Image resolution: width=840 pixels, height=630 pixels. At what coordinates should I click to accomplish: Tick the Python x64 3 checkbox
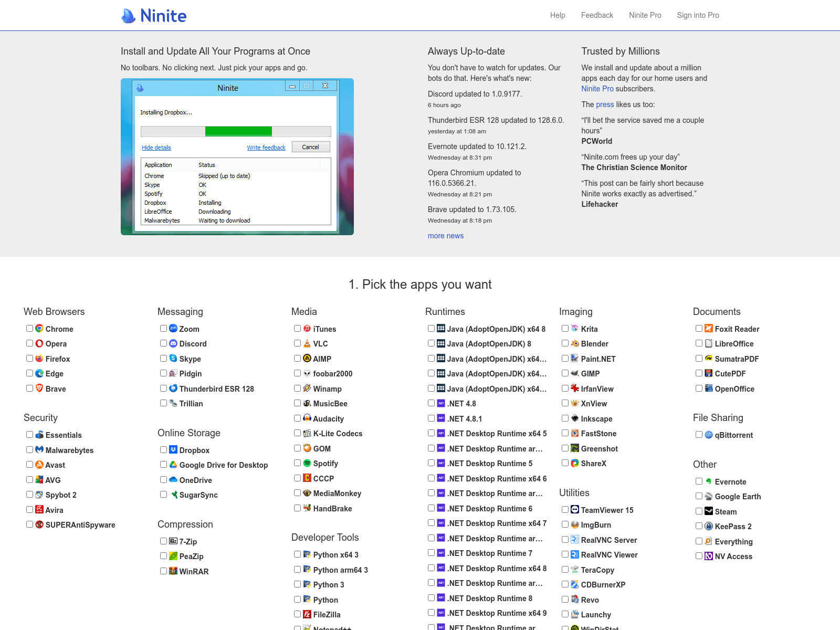(298, 554)
